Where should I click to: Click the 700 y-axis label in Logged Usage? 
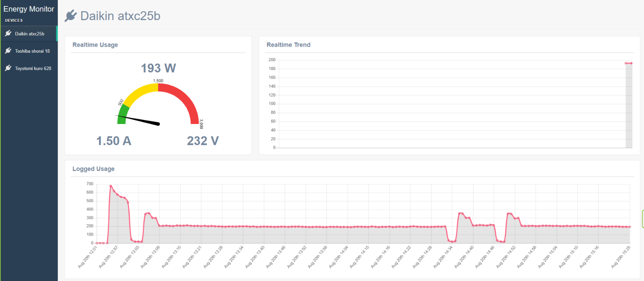tap(89, 184)
